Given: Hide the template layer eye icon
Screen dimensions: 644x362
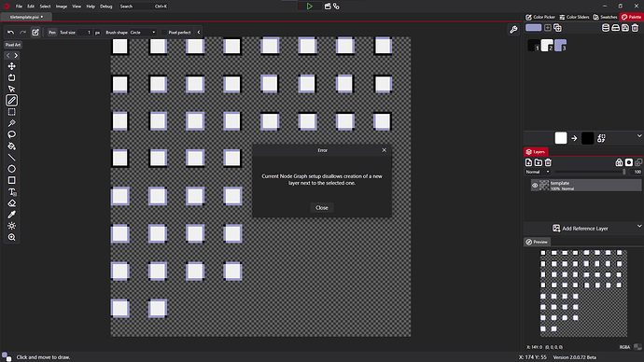Looking at the screenshot, I should tap(535, 185).
